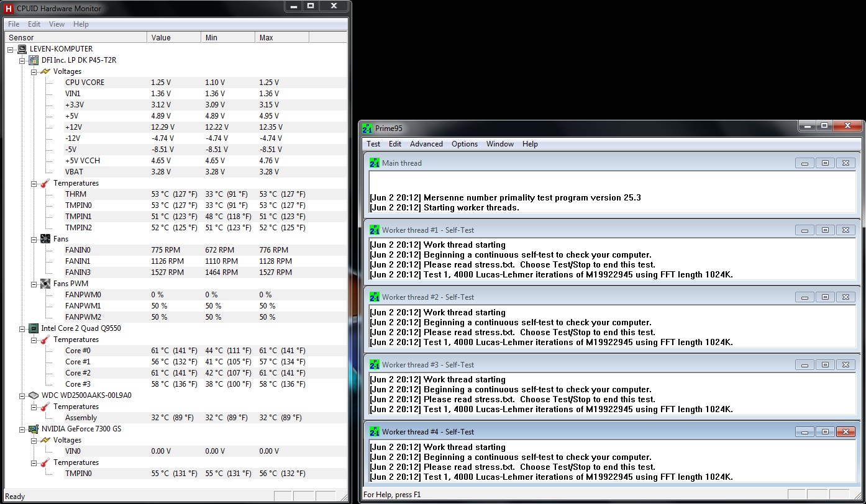Click the 'For Help, press F1' status text

coord(393,495)
